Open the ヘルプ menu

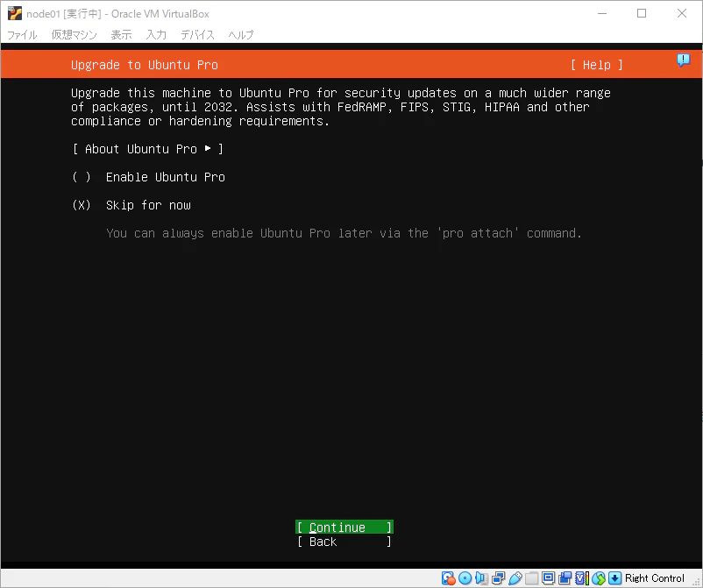(x=241, y=34)
